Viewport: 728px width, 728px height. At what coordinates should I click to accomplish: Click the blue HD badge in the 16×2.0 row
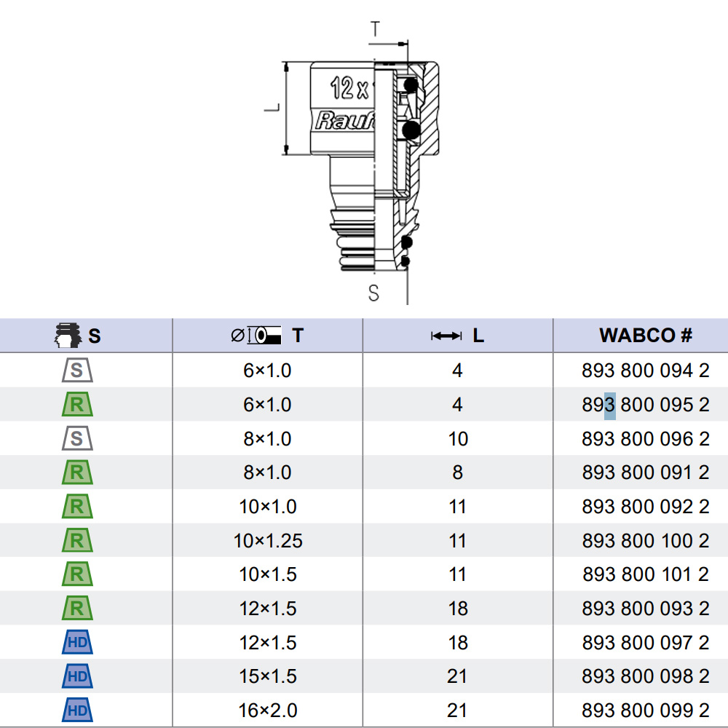point(77,710)
